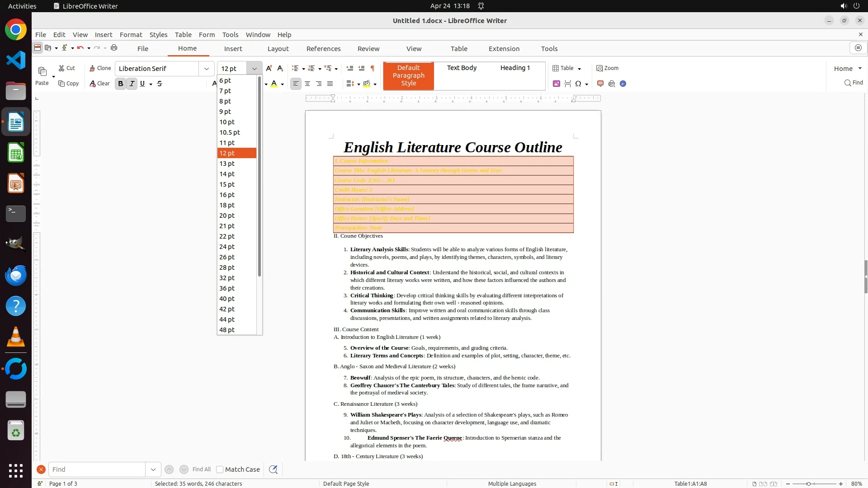Open the Navigator compass icon

623,84
